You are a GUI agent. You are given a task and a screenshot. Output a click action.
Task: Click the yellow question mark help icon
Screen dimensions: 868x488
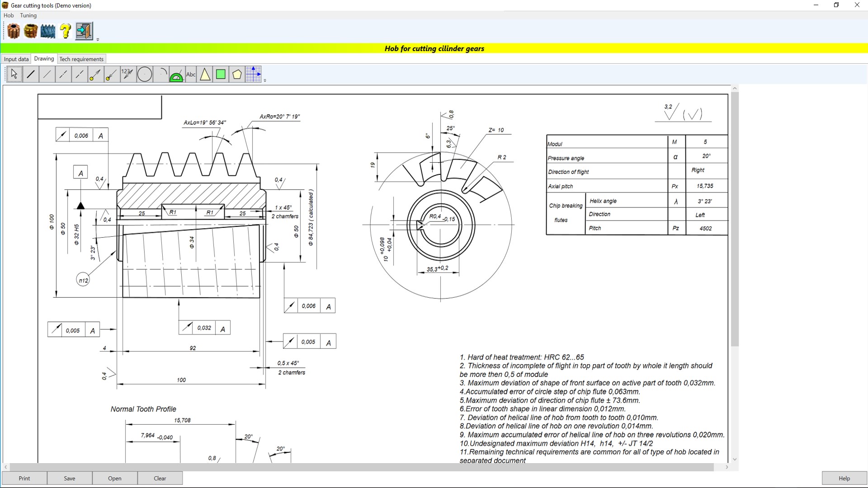65,31
